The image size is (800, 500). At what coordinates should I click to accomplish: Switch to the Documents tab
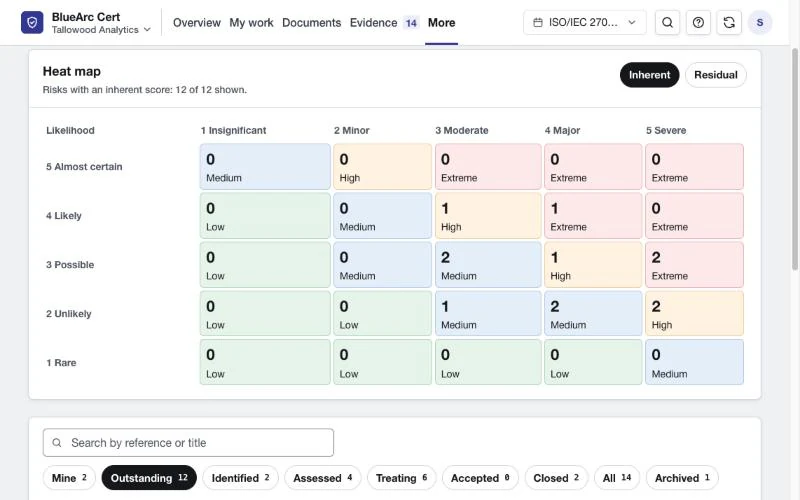click(311, 22)
